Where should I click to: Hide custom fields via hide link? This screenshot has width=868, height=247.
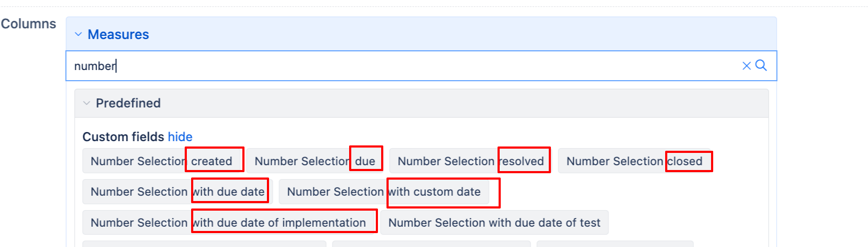180,137
